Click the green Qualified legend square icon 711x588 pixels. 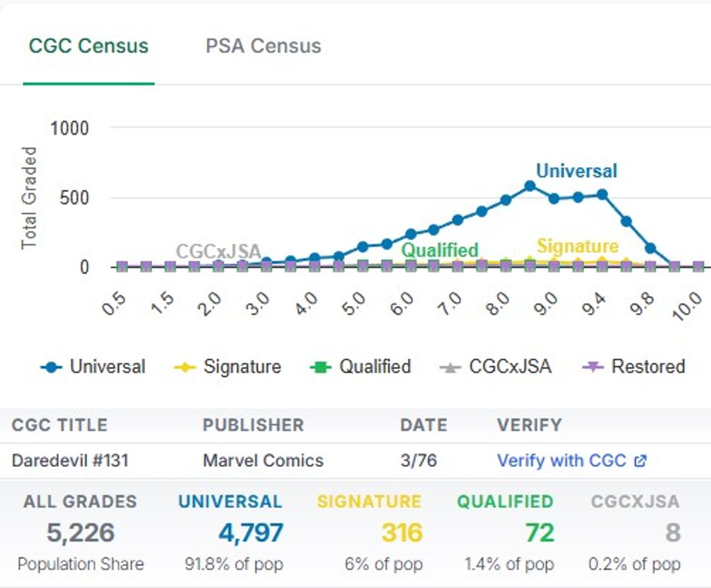(320, 367)
